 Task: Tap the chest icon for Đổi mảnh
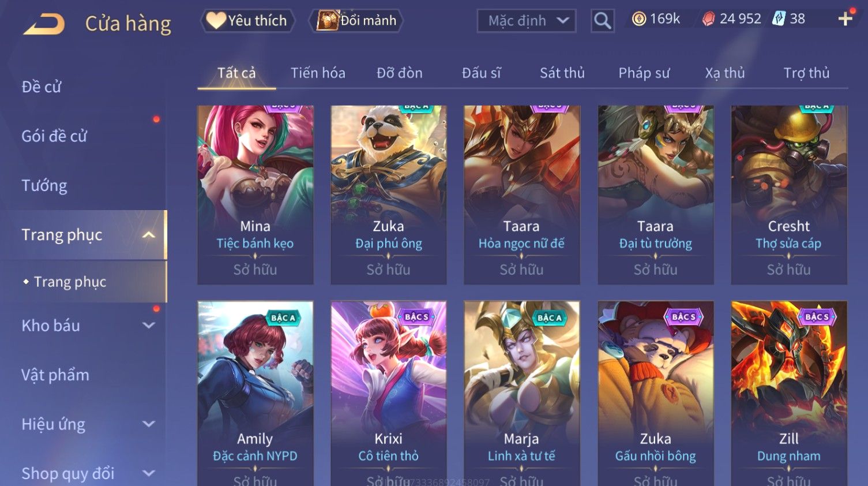point(327,20)
